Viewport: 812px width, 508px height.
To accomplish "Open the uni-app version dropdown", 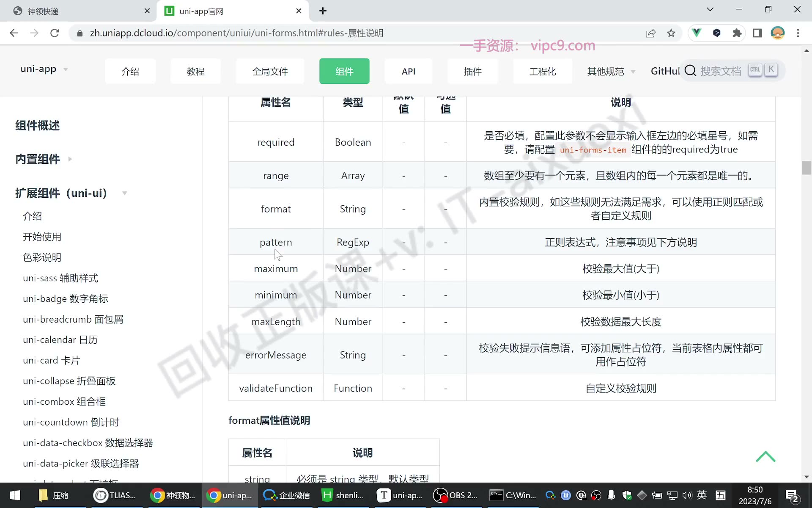I will [x=44, y=69].
